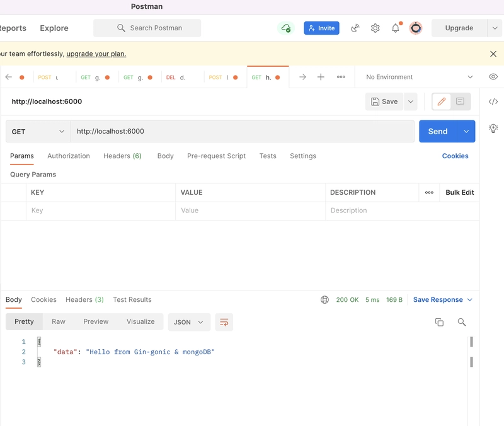This screenshot has height=426, width=504.
Task: Open the settings gear icon
Action: (375, 28)
